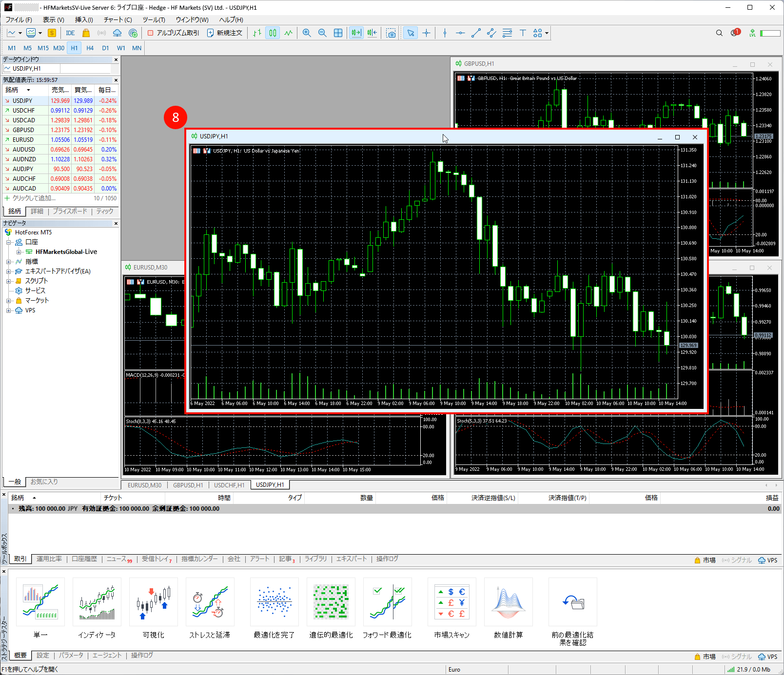Switch to the GBPUSD,H1 chart tab

(x=188, y=485)
